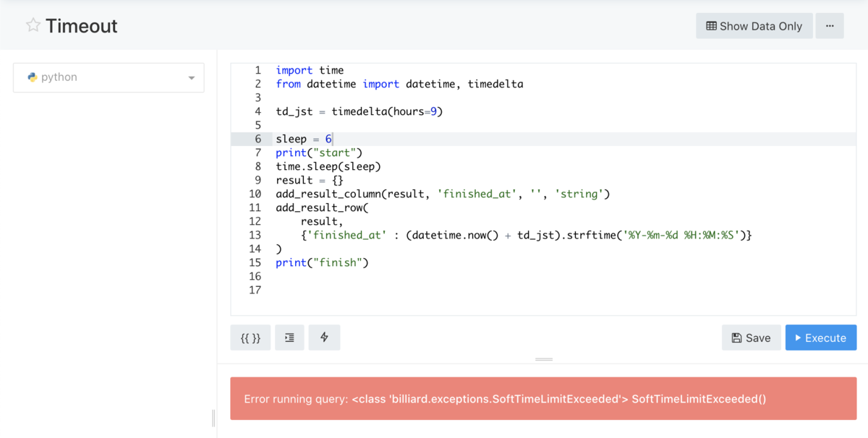Click the format query indent button

coord(289,338)
